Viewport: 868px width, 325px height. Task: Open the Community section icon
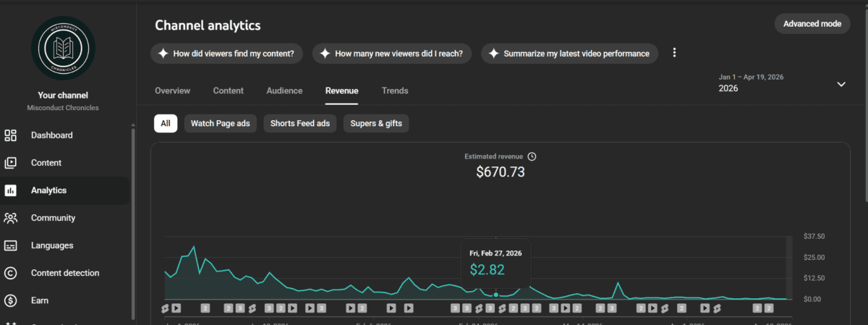click(x=11, y=218)
